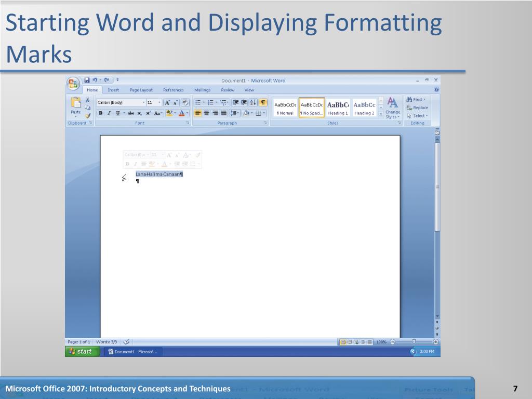
Task: Toggle Italic formatting
Action: [x=109, y=113]
